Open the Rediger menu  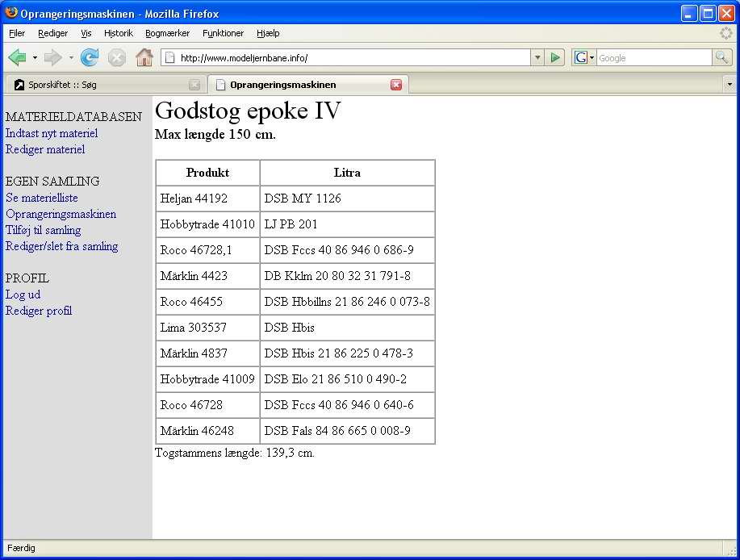(x=53, y=33)
